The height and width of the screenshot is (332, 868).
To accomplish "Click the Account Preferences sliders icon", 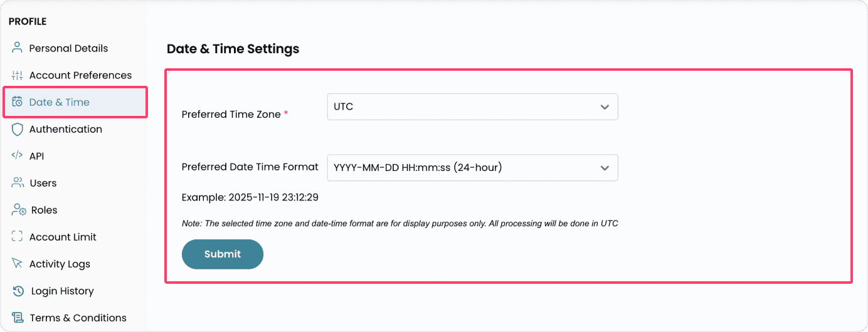I will tap(17, 75).
